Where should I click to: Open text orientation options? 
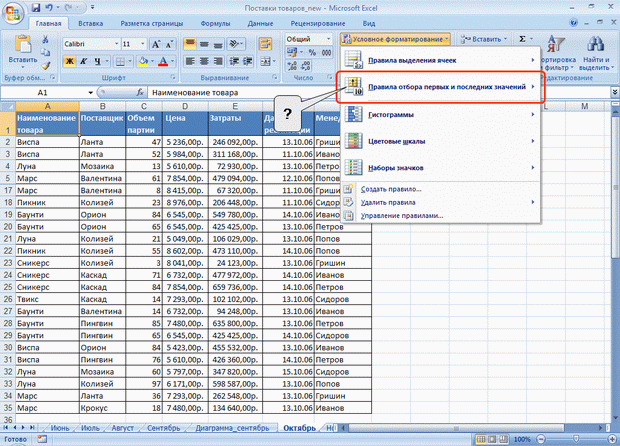(236, 44)
